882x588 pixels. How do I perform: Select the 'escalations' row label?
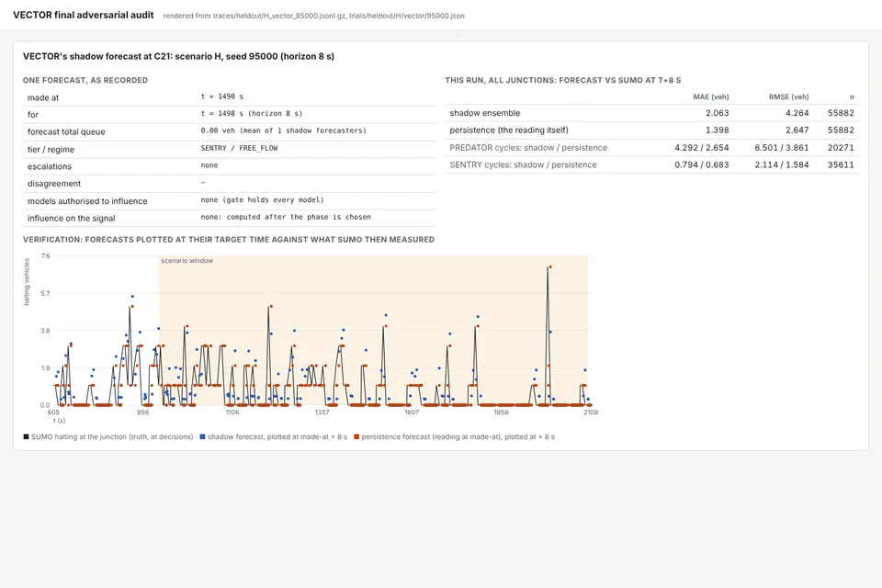click(50, 166)
